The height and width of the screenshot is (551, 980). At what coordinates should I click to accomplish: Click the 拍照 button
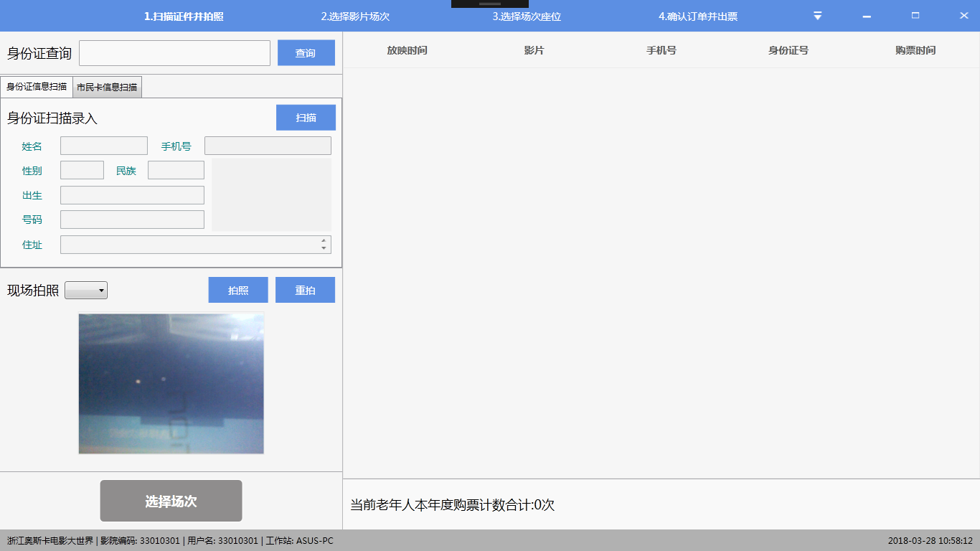(x=238, y=290)
